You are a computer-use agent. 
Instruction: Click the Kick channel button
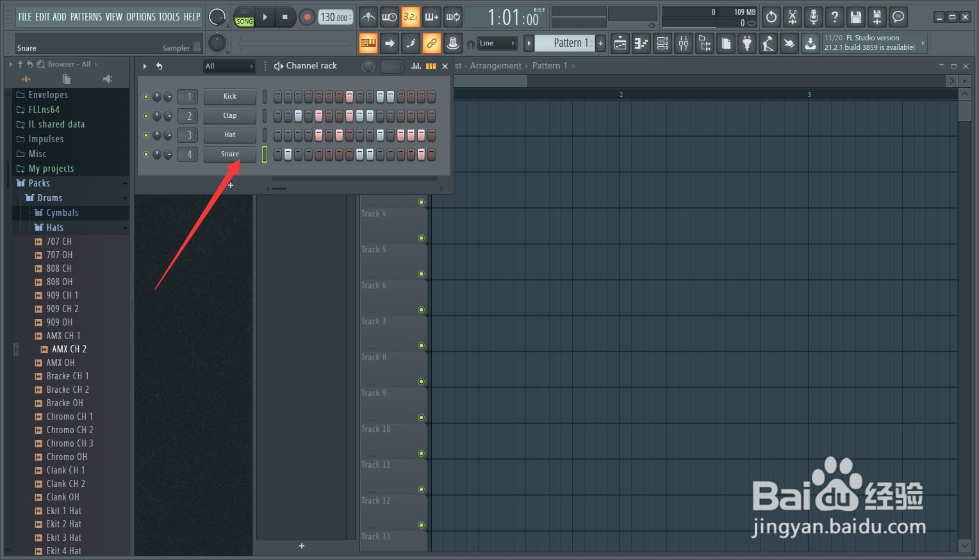coord(230,97)
